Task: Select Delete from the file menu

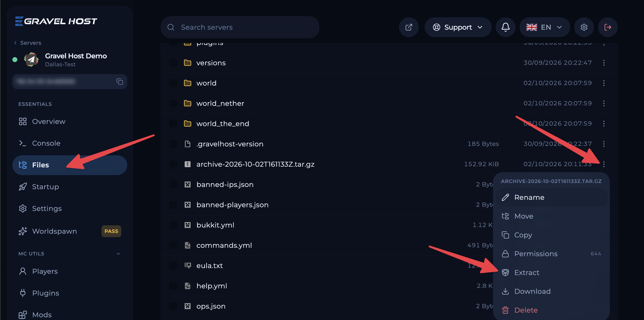Action: click(x=551, y=310)
